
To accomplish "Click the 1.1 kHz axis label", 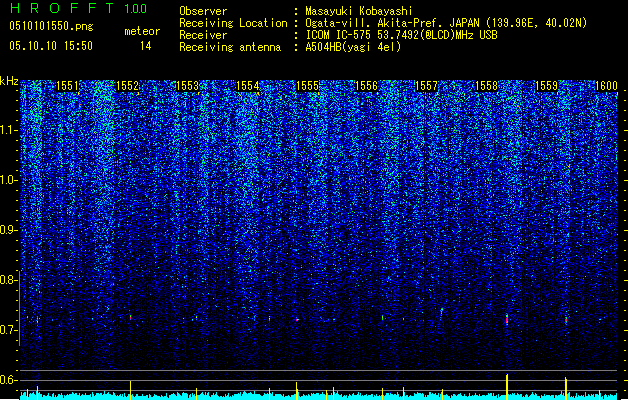I will 8,130.
